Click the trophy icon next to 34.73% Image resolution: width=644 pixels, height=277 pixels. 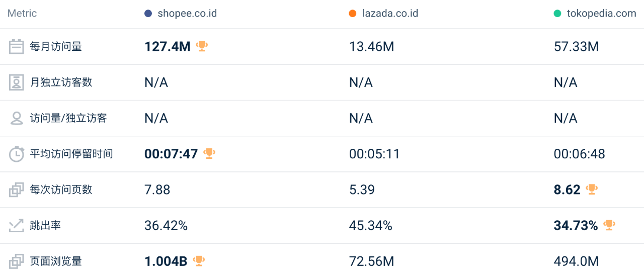(x=609, y=225)
